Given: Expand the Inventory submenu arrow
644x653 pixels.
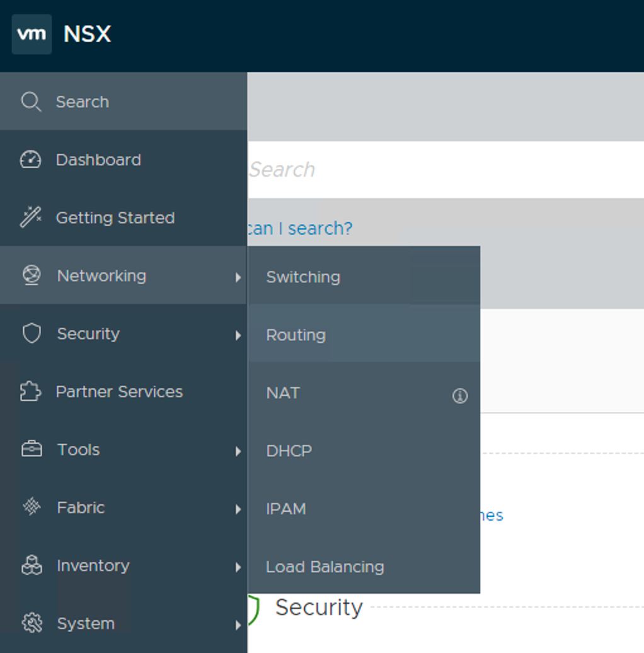Looking at the screenshot, I should [238, 567].
